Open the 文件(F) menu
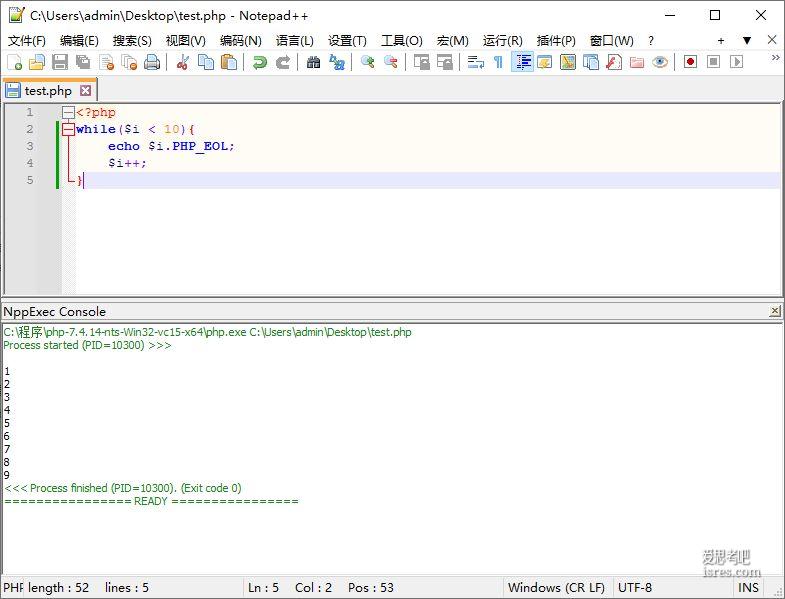 click(x=27, y=41)
